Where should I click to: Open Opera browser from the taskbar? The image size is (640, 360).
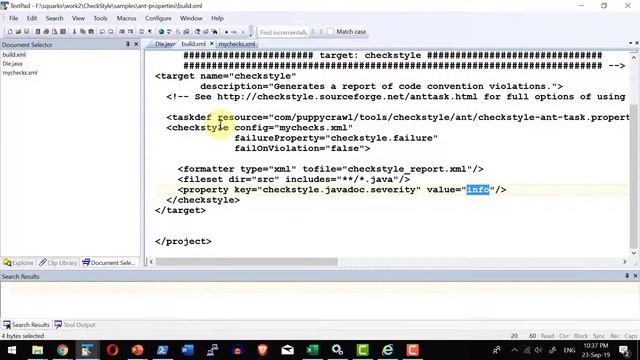[112, 350]
